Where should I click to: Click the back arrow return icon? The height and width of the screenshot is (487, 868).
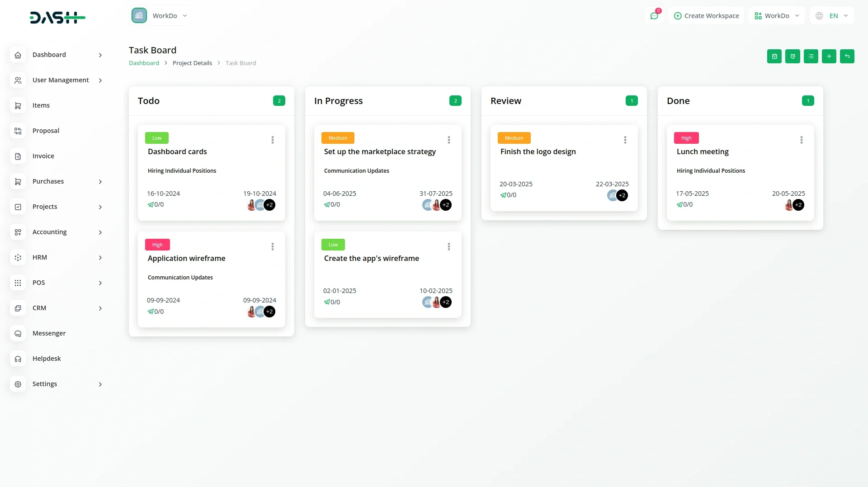click(847, 57)
